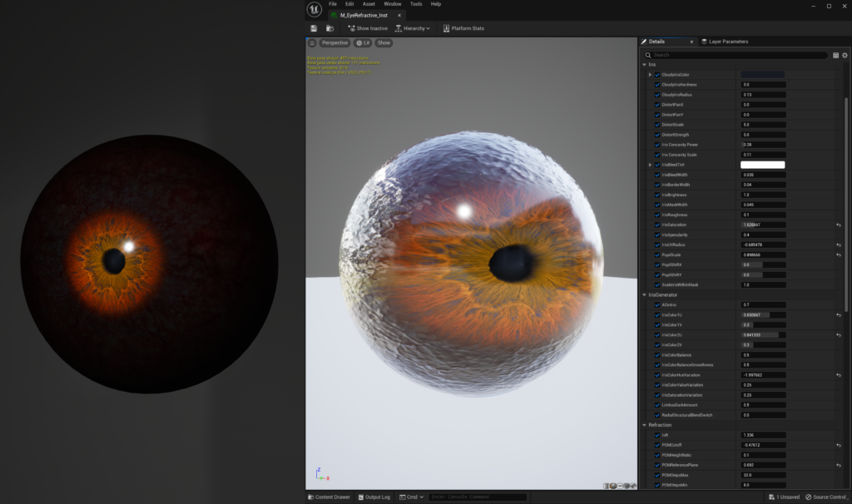The image size is (852, 504).
Task: Click the Save asset icon in toolbar
Action: 314,28
